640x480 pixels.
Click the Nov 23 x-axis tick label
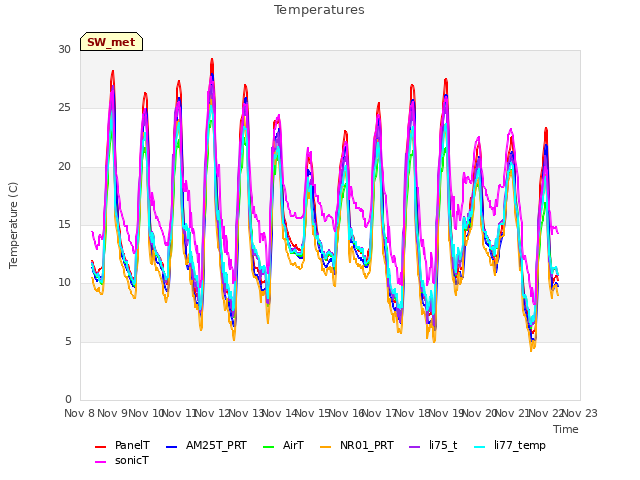(x=580, y=413)
